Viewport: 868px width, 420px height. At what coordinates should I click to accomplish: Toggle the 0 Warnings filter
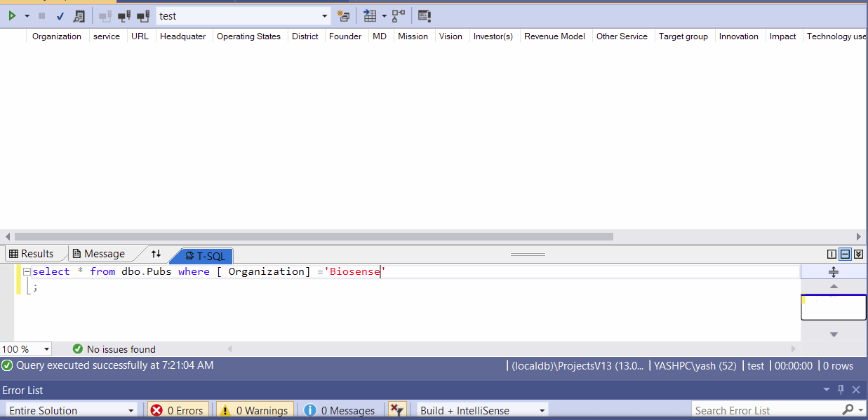click(x=255, y=410)
